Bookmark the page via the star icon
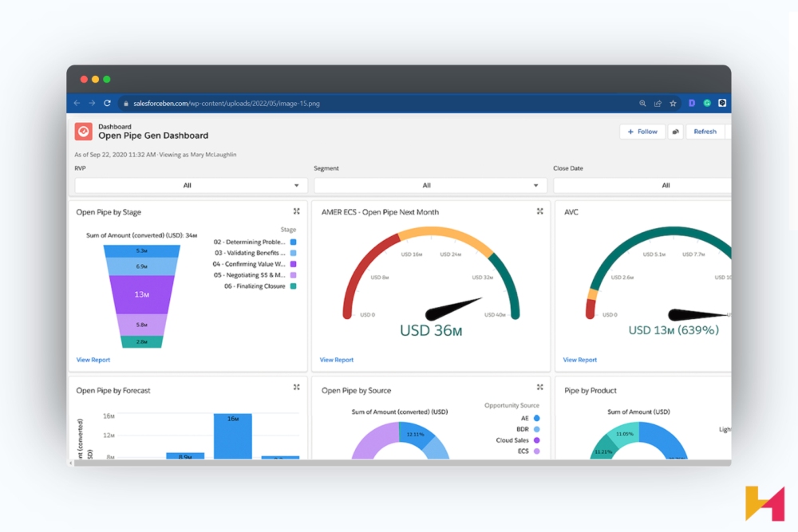The height and width of the screenshot is (532, 798). coord(671,103)
